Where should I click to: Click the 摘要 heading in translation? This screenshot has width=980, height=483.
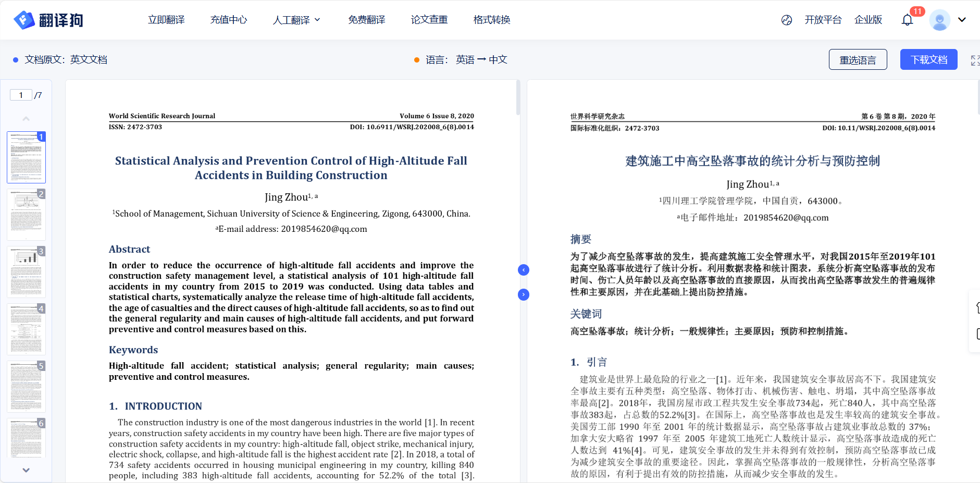pos(581,239)
